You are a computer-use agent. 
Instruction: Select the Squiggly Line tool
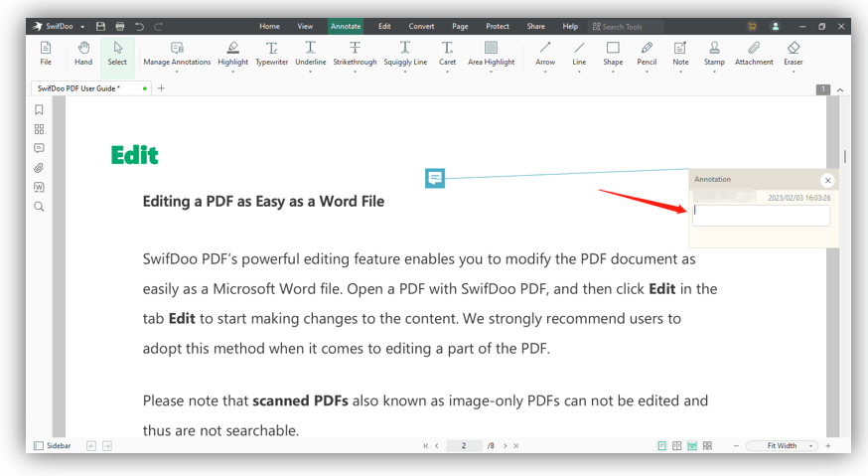[x=405, y=54]
